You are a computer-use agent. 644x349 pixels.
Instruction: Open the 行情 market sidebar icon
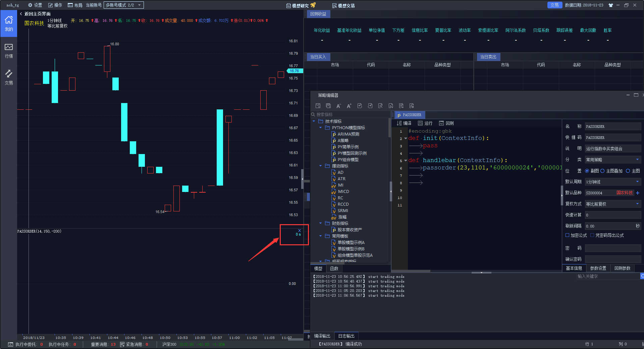[9, 51]
